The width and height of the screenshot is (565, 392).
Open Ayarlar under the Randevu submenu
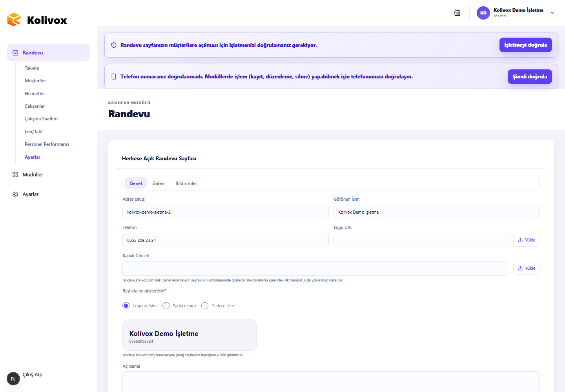tap(33, 157)
